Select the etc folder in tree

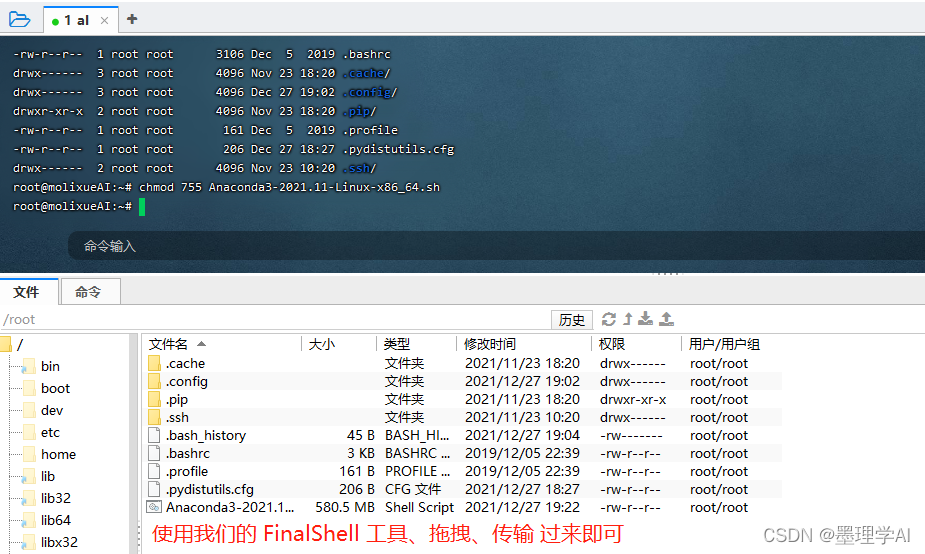point(50,432)
